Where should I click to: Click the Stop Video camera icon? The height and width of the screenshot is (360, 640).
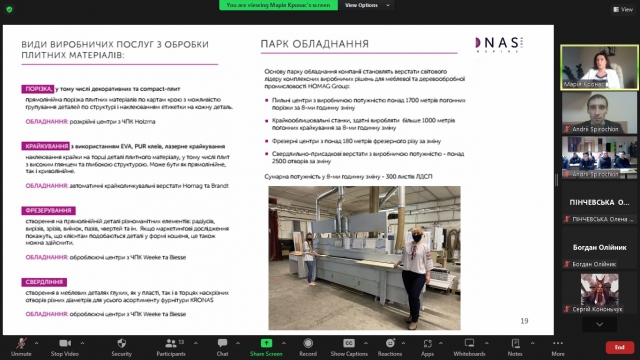[65, 343]
